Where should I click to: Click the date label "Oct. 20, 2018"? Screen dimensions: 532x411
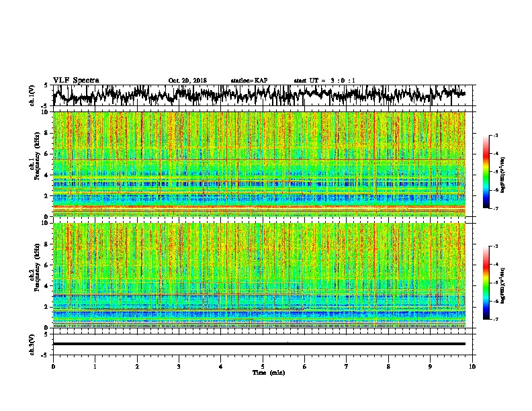pos(187,81)
